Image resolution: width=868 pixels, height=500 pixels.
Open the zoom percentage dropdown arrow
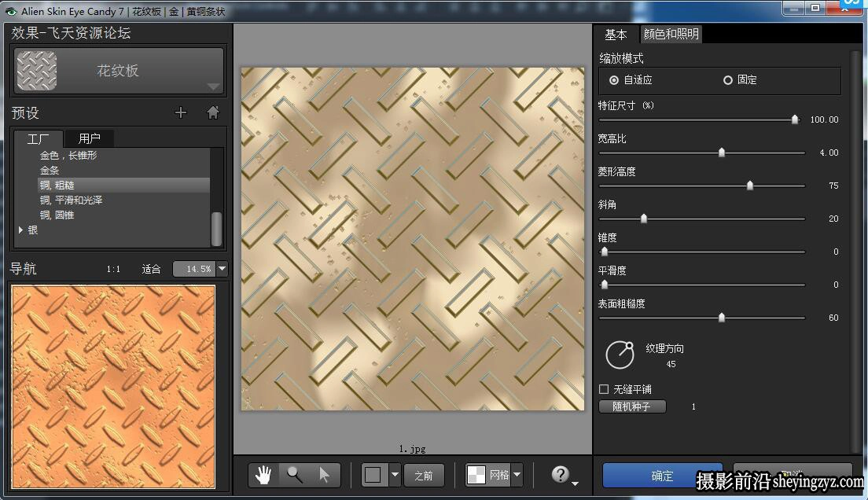(x=222, y=269)
